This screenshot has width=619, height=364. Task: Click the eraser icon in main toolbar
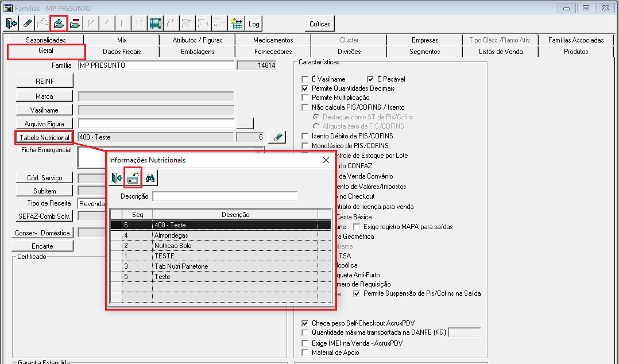click(27, 24)
